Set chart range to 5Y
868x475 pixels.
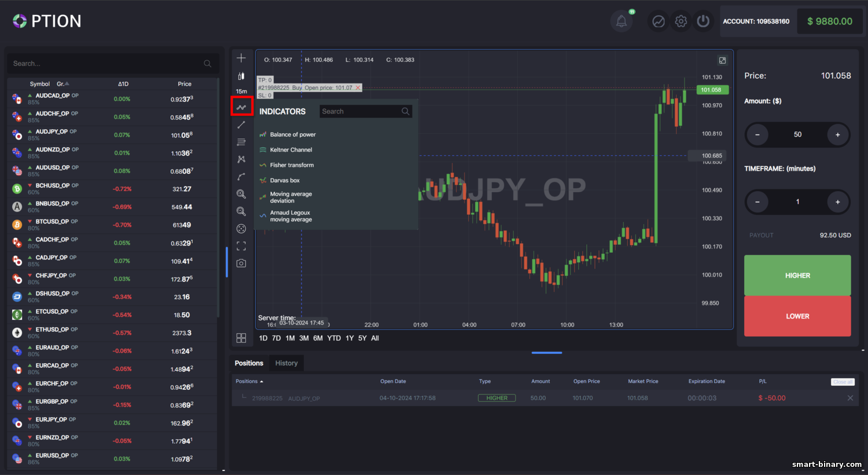point(362,338)
